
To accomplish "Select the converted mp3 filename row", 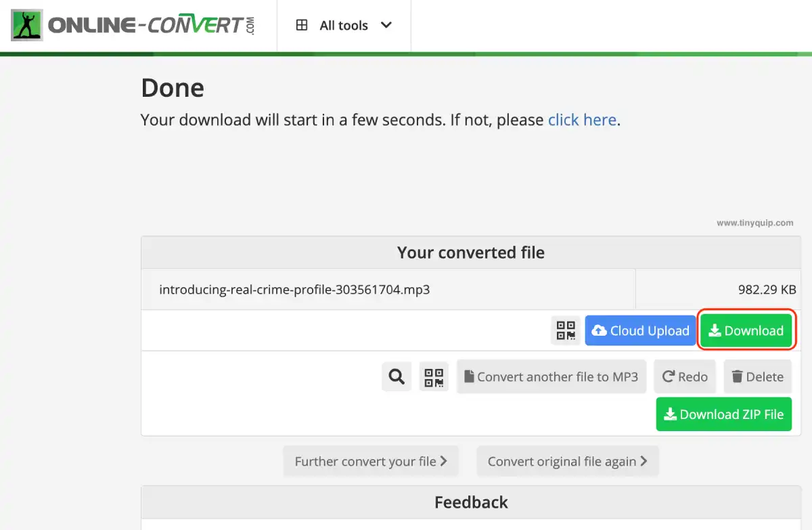I will [x=294, y=289].
